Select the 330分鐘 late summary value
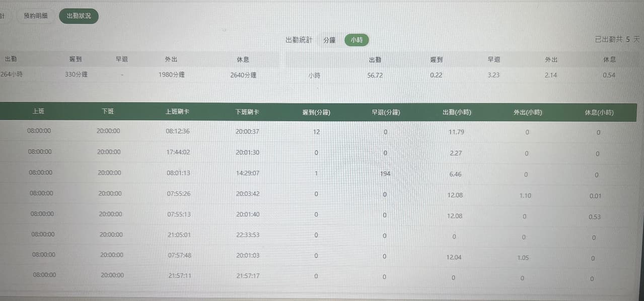The image size is (644, 301). tap(76, 75)
